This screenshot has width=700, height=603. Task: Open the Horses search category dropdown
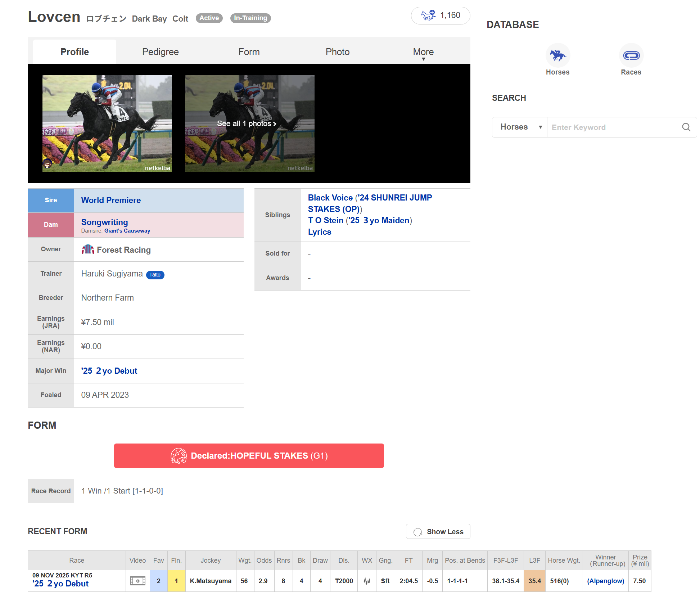[x=520, y=127]
